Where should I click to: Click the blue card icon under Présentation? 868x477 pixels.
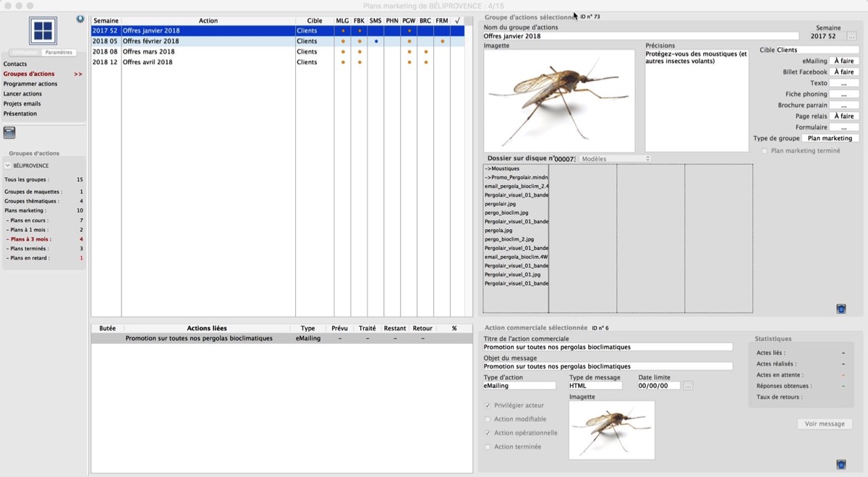[x=9, y=132]
